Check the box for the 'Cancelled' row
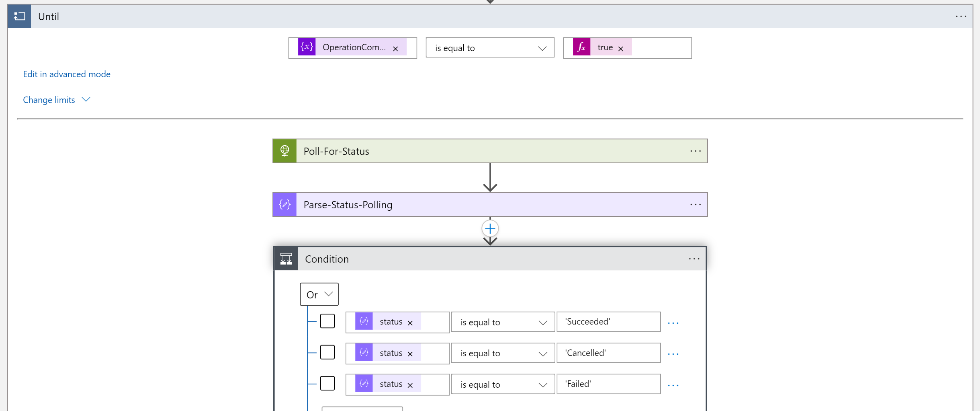980x411 pixels. 327,352
